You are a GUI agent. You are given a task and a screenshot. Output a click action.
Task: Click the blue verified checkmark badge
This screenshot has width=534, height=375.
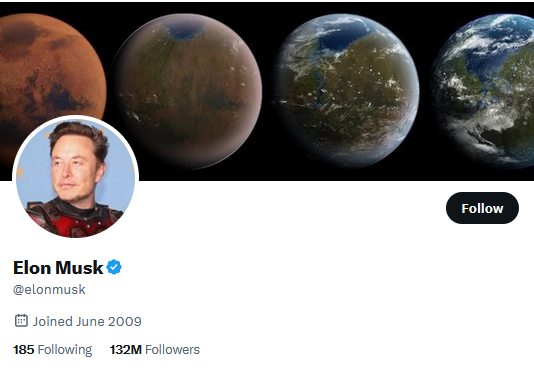pos(114,267)
